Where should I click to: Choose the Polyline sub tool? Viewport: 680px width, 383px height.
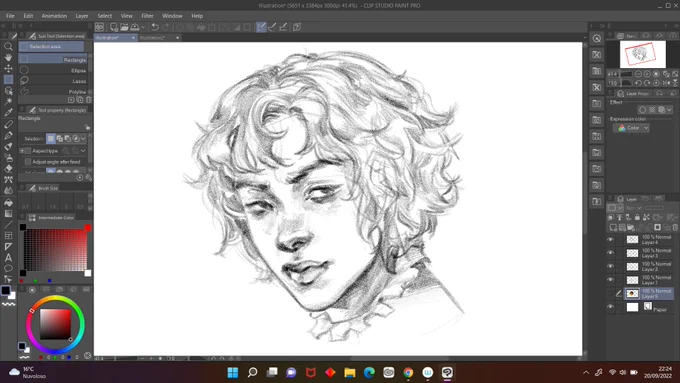[53, 92]
